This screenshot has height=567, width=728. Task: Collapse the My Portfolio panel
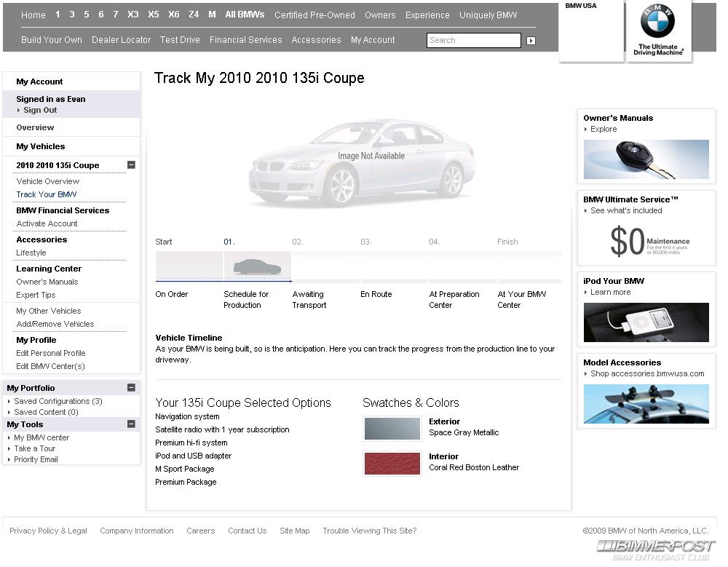131,388
